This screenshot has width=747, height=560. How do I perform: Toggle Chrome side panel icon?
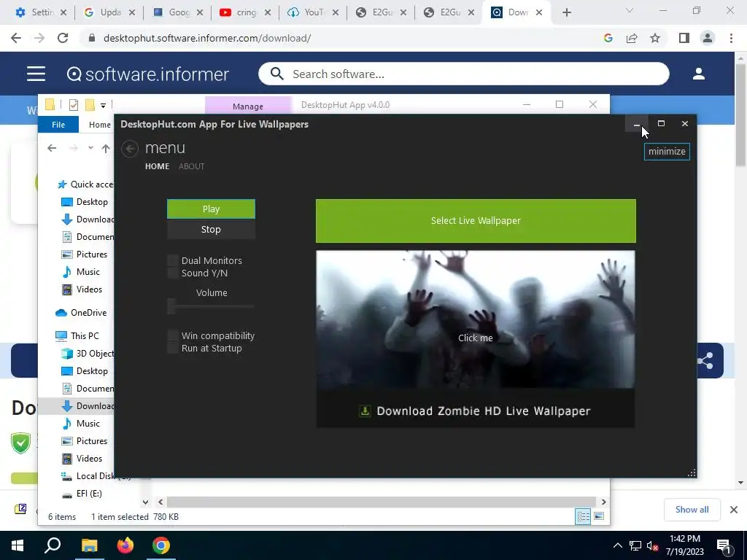pos(684,38)
